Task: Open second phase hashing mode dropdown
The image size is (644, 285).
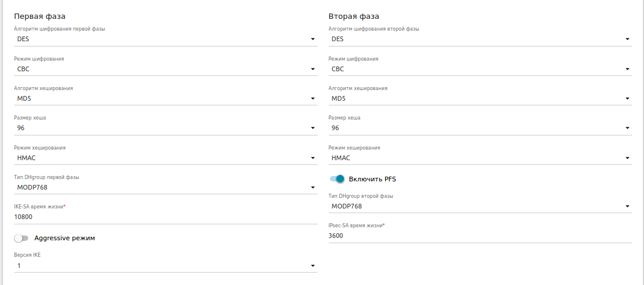Action: (x=479, y=158)
